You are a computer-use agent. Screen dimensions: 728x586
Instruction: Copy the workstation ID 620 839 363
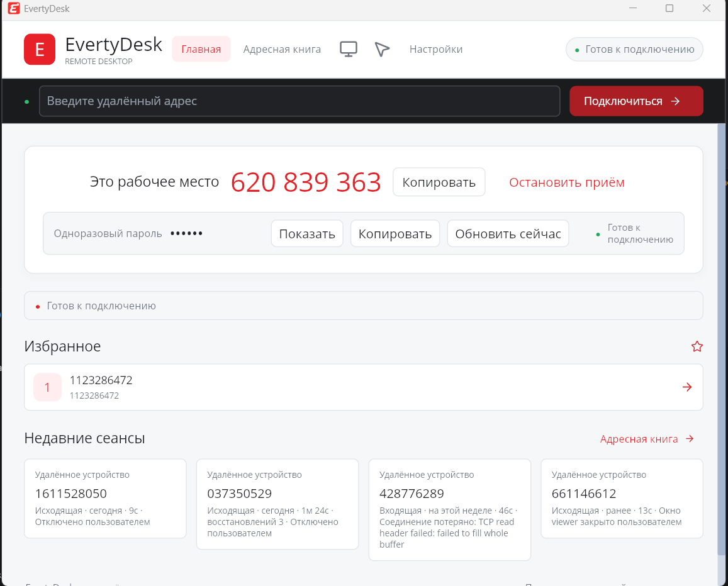[x=439, y=182]
